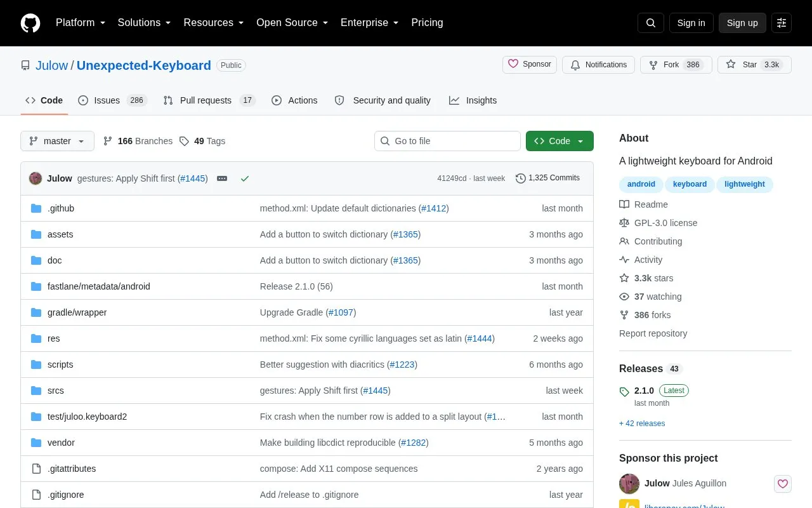This screenshot has width=812, height=508.
Task: Click the Sponsor heart button
Action: 530,65
